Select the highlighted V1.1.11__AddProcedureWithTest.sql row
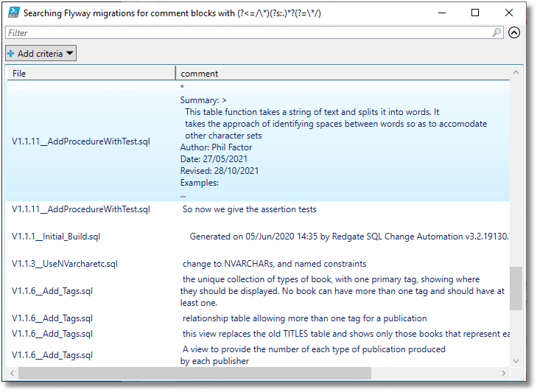The image size is (537, 392). click(x=258, y=141)
